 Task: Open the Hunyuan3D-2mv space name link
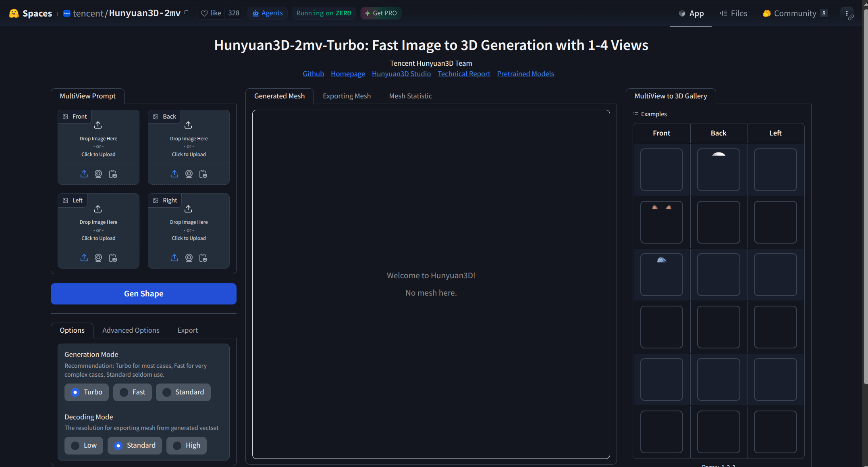145,13
